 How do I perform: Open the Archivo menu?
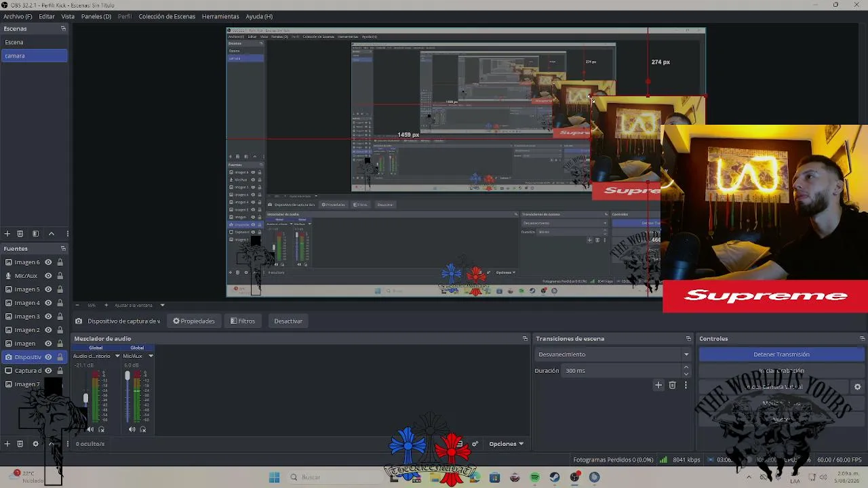tap(18, 16)
